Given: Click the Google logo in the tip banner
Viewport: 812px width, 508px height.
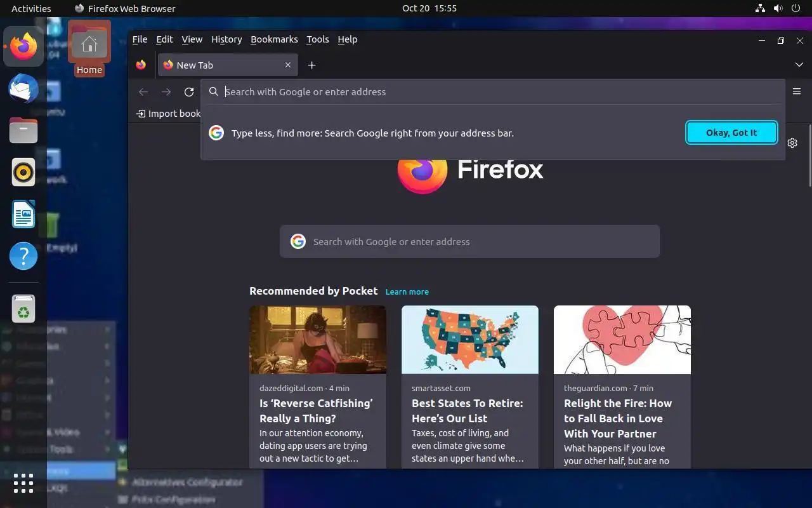Looking at the screenshot, I should pos(216,133).
